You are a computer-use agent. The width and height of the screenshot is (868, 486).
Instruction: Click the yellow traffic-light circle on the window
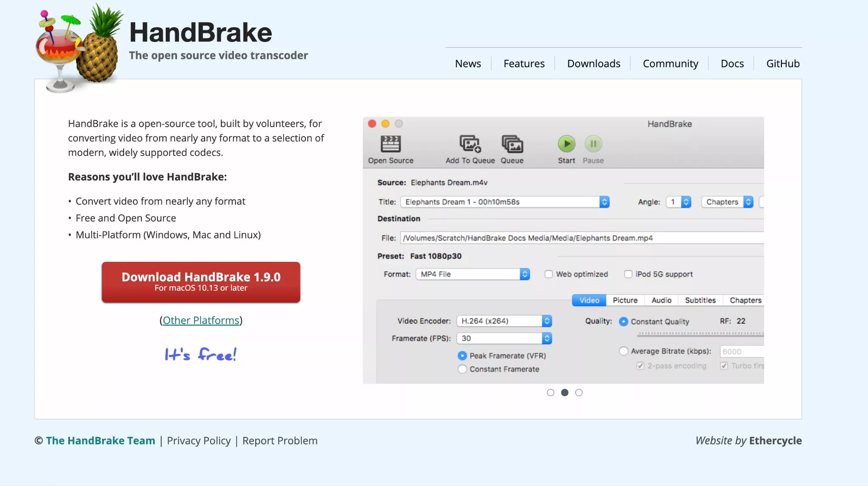pyautogui.click(x=386, y=124)
